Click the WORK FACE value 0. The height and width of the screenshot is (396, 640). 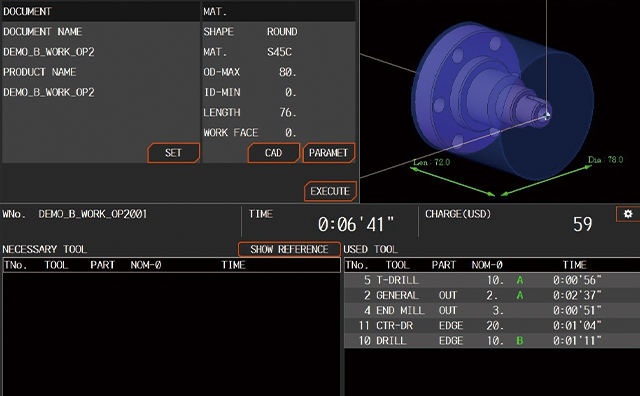pyautogui.click(x=291, y=133)
